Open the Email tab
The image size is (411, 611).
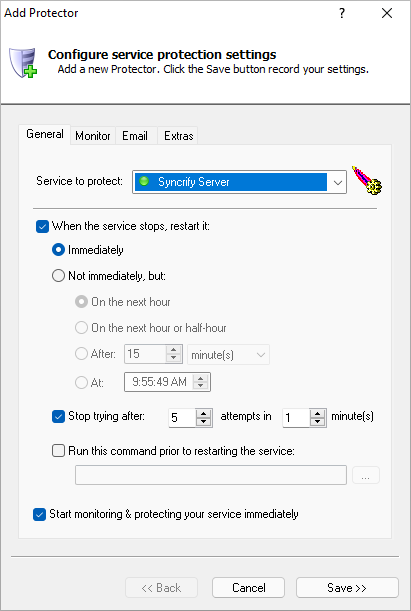(135, 136)
